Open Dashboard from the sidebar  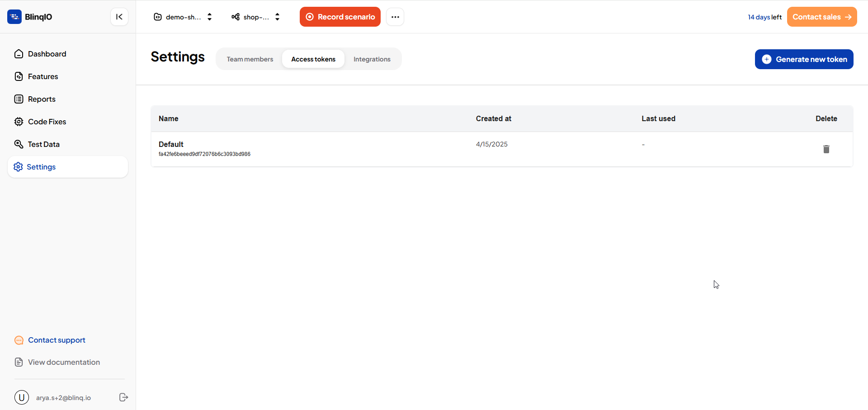click(x=47, y=54)
